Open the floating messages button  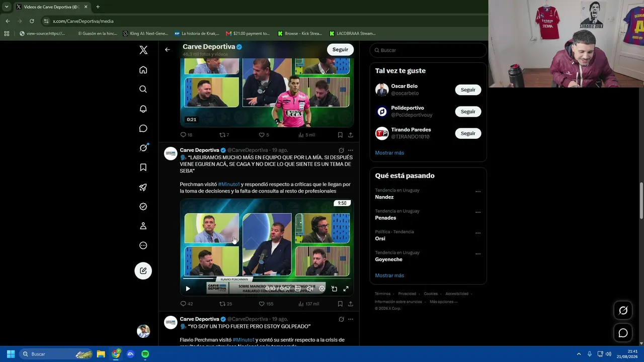(x=623, y=333)
